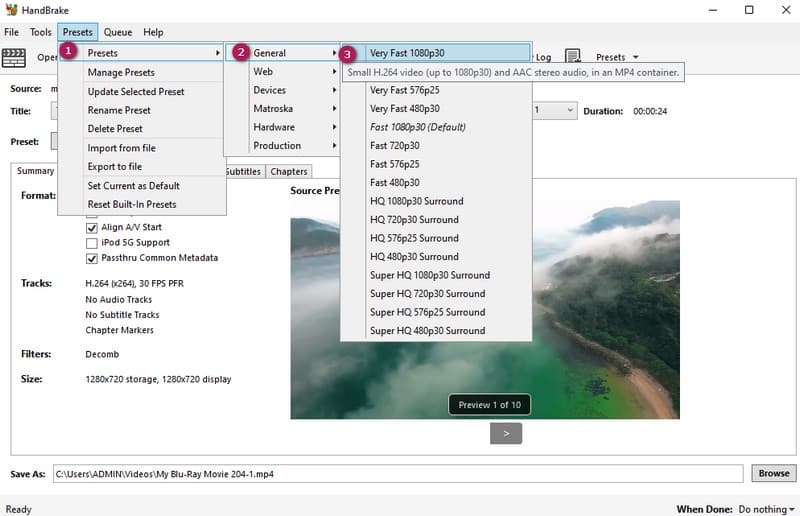Select the Very Fast 480p30 preset
The width and height of the screenshot is (800, 516).
point(436,109)
